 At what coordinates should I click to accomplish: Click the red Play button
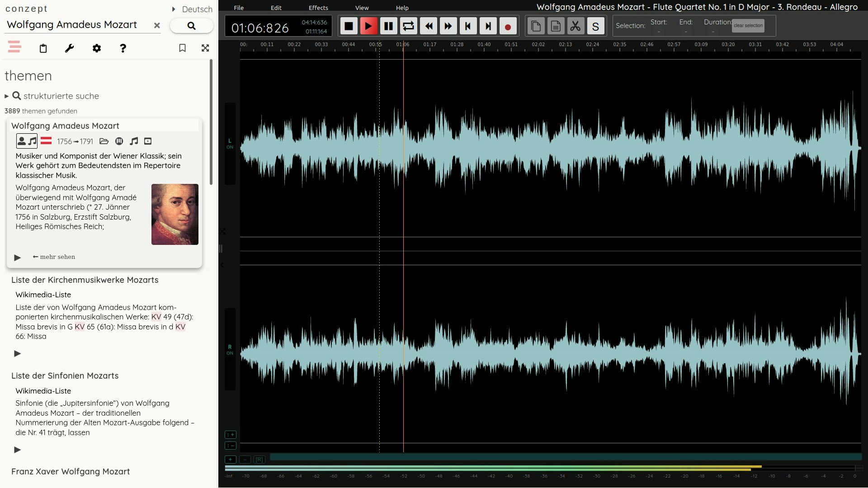368,26
